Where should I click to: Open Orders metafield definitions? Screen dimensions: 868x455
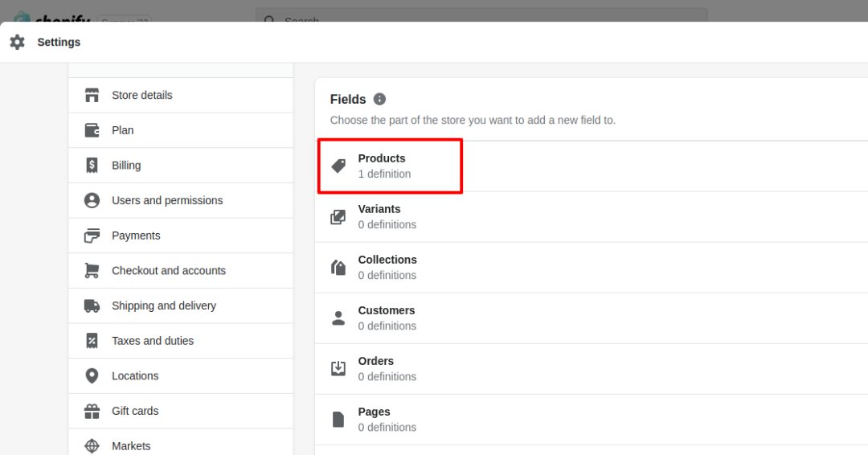click(592, 369)
